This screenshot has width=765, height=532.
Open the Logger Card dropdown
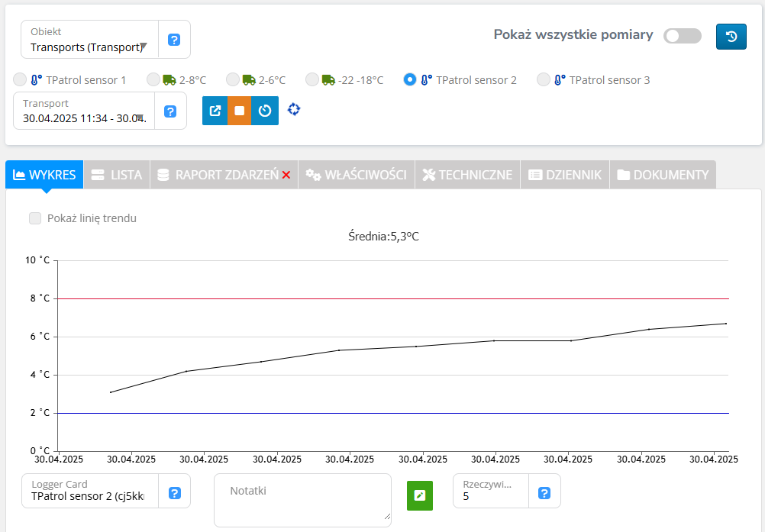pos(89,495)
